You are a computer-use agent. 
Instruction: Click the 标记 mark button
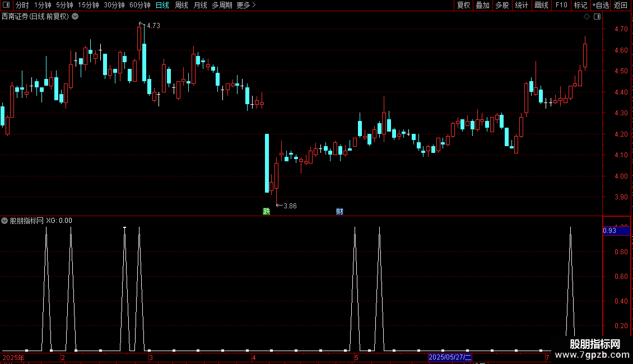coord(580,5)
